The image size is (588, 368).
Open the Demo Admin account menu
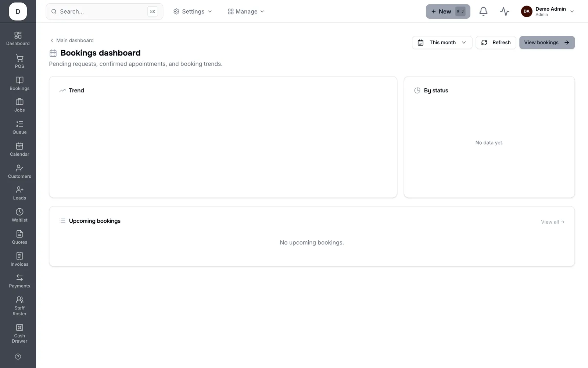click(548, 11)
